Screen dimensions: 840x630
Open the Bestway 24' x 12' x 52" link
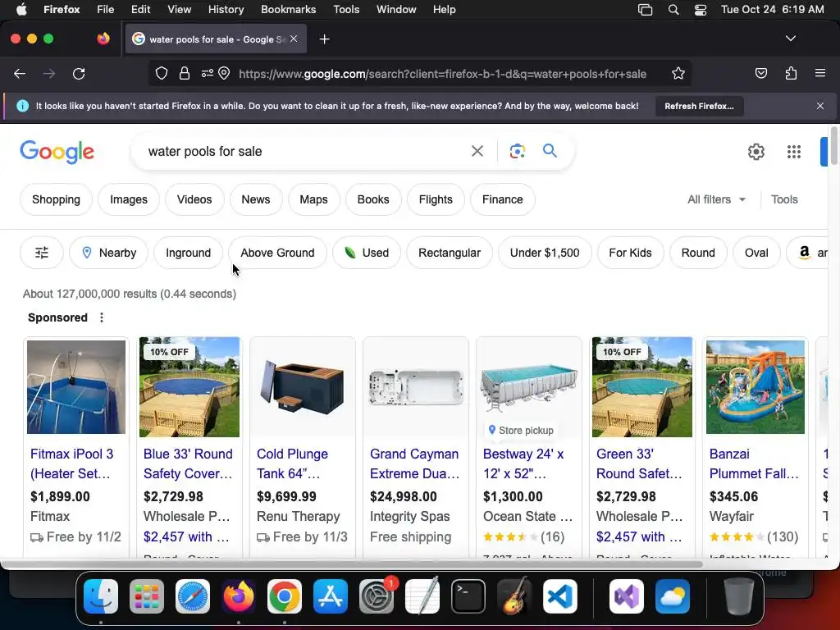[x=523, y=463]
